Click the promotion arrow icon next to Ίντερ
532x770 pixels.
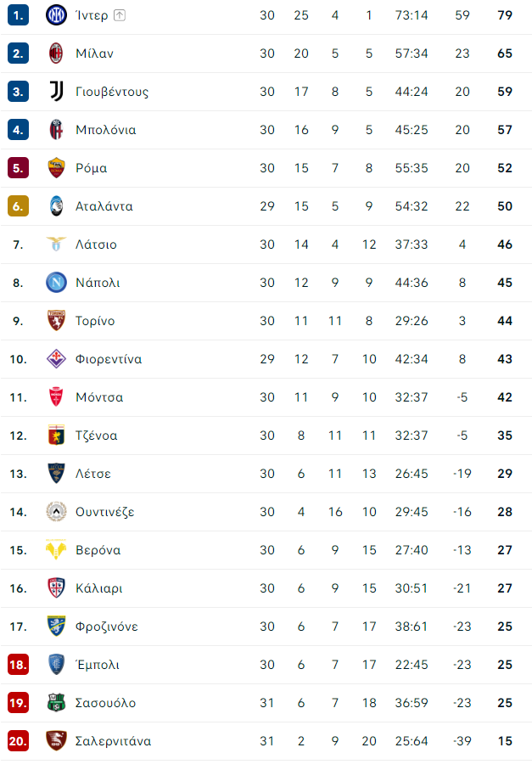pyautogui.click(x=120, y=15)
